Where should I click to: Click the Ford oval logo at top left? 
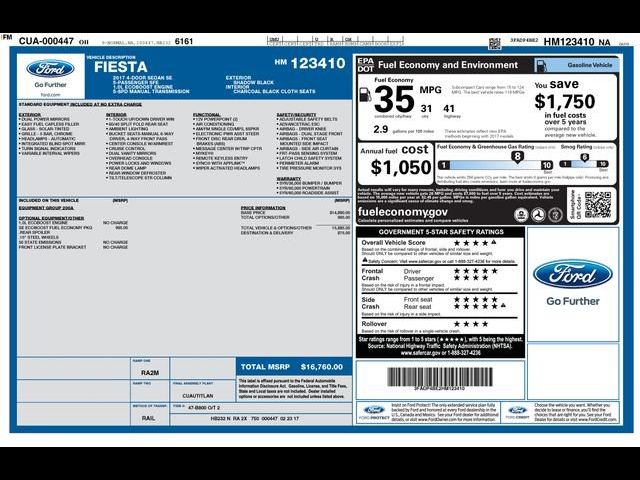coord(50,70)
